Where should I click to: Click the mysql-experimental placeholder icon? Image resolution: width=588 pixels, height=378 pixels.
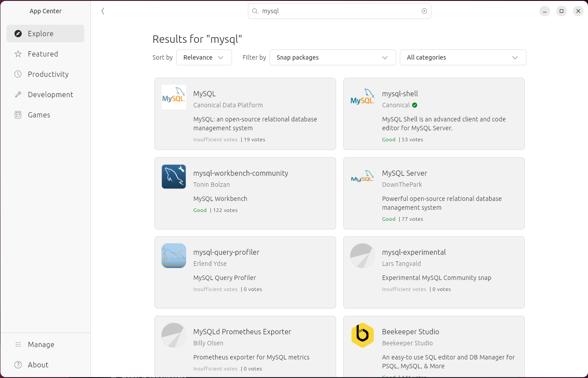coord(363,256)
